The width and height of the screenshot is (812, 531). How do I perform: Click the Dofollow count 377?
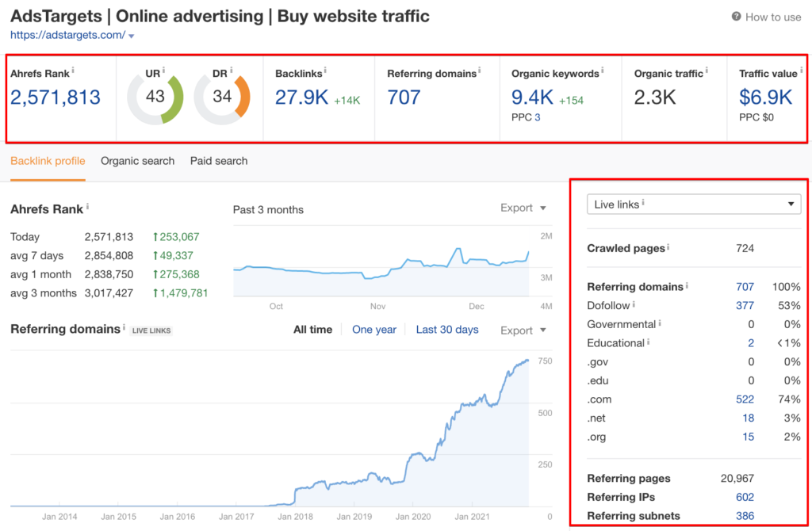click(x=745, y=305)
